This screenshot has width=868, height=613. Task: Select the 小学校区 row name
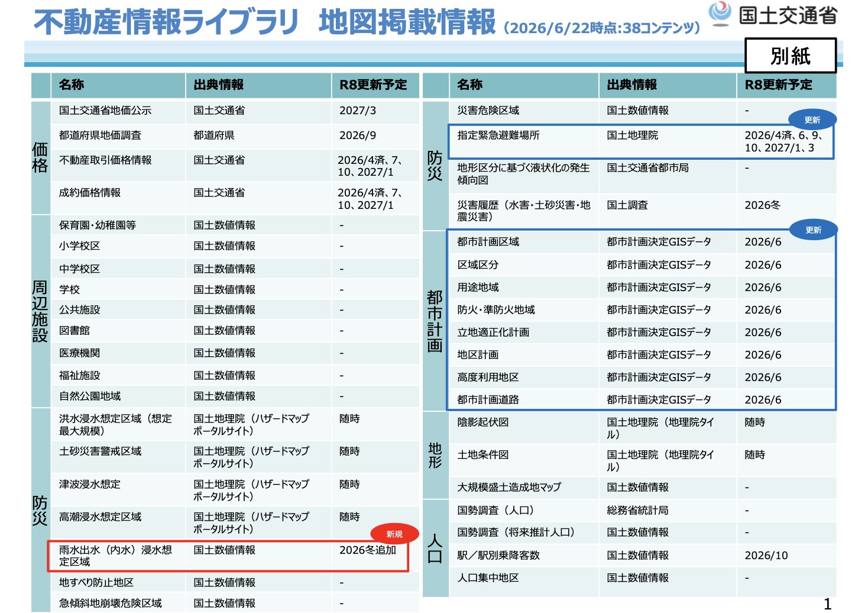point(79,246)
